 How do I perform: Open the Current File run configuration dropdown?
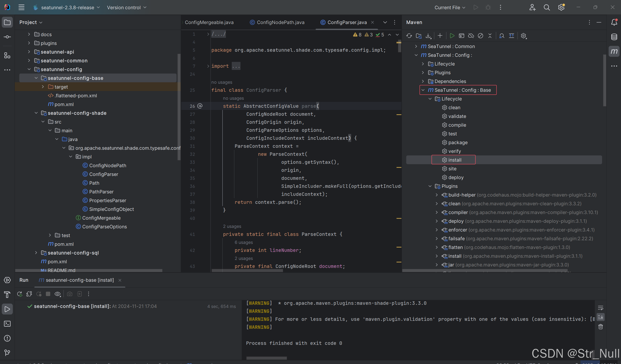450,8
